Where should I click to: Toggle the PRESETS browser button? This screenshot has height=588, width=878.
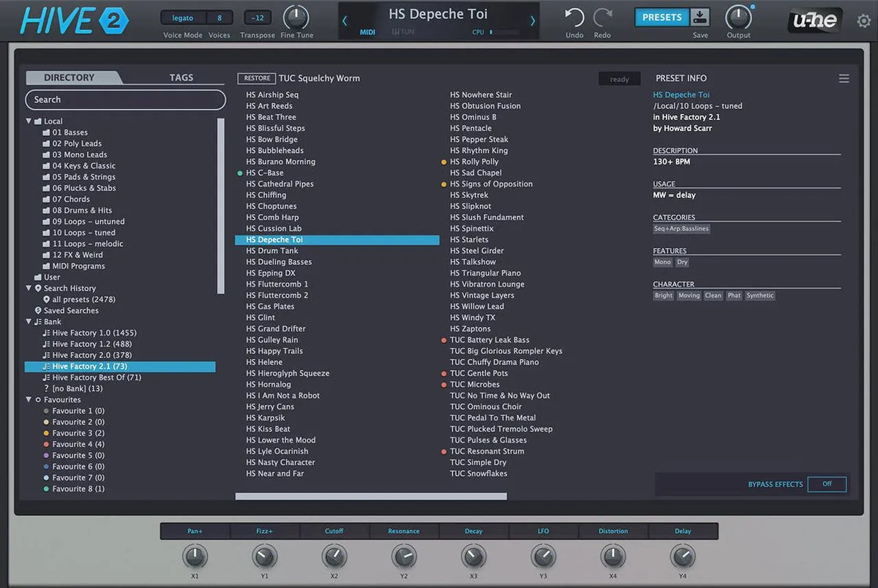(x=661, y=18)
